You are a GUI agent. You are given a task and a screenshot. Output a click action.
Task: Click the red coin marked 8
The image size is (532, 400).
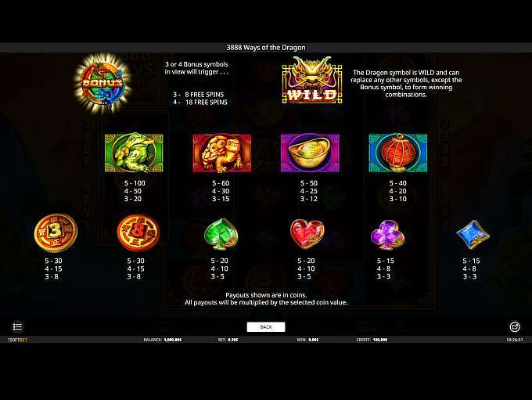pos(138,233)
